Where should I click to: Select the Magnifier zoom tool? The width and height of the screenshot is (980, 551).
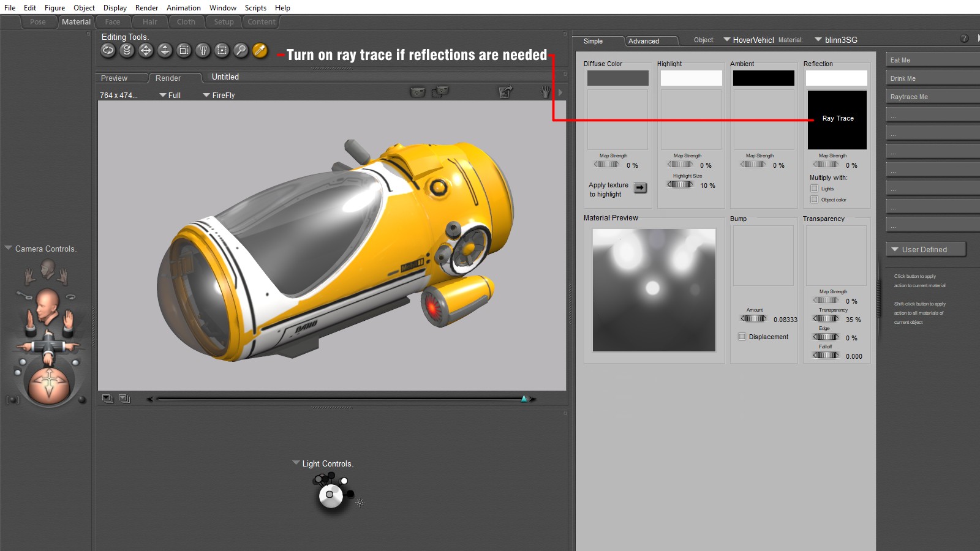coord(241,51)
